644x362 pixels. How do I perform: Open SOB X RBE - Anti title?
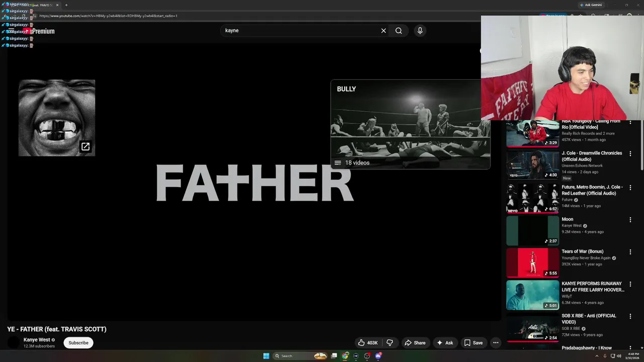589,319
